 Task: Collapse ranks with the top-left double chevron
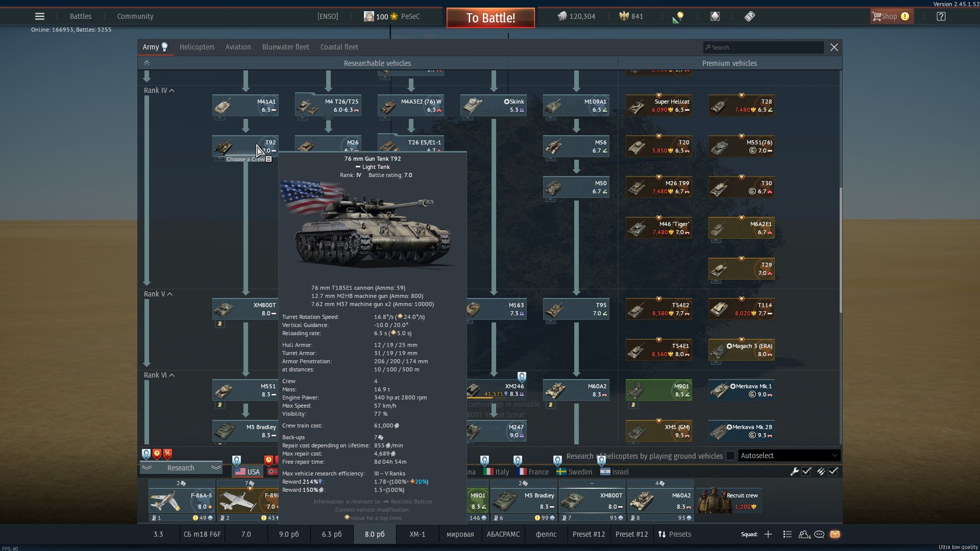click(146, 63)
